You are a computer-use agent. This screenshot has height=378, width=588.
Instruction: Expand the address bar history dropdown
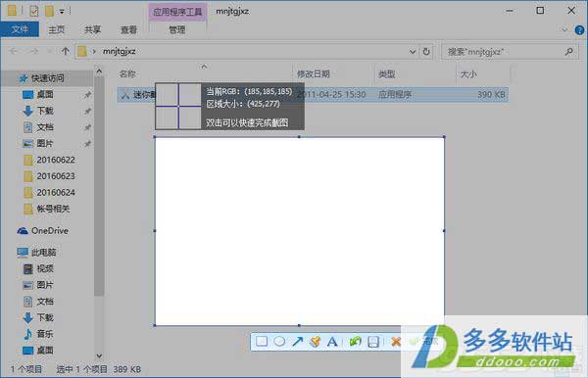(x=413, y=51)
